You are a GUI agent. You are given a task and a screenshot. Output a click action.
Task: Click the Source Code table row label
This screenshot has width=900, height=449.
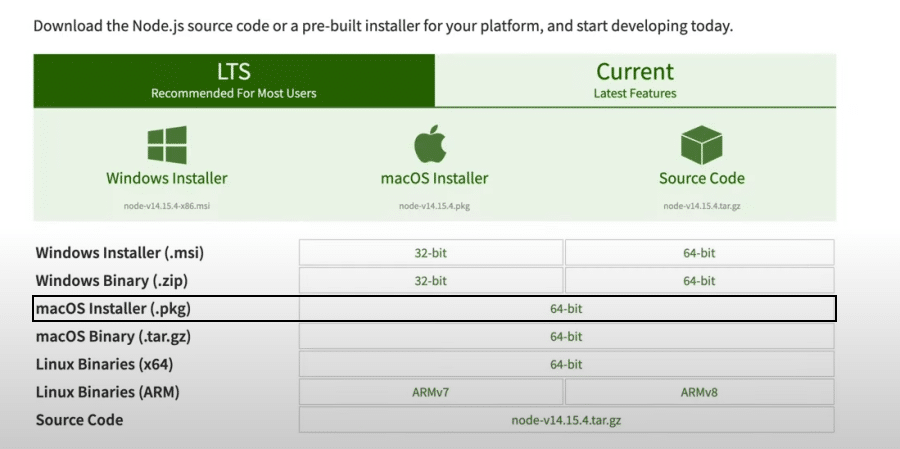79,420
